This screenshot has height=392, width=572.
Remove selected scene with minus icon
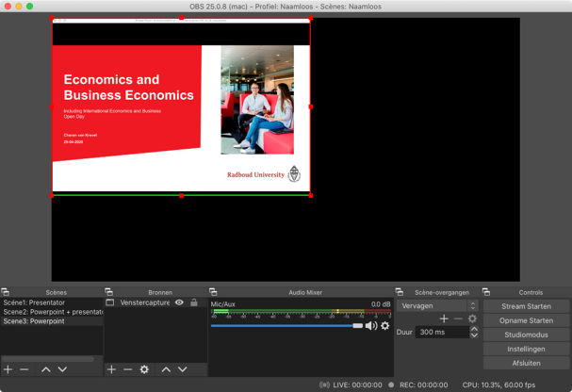[25, 369]
